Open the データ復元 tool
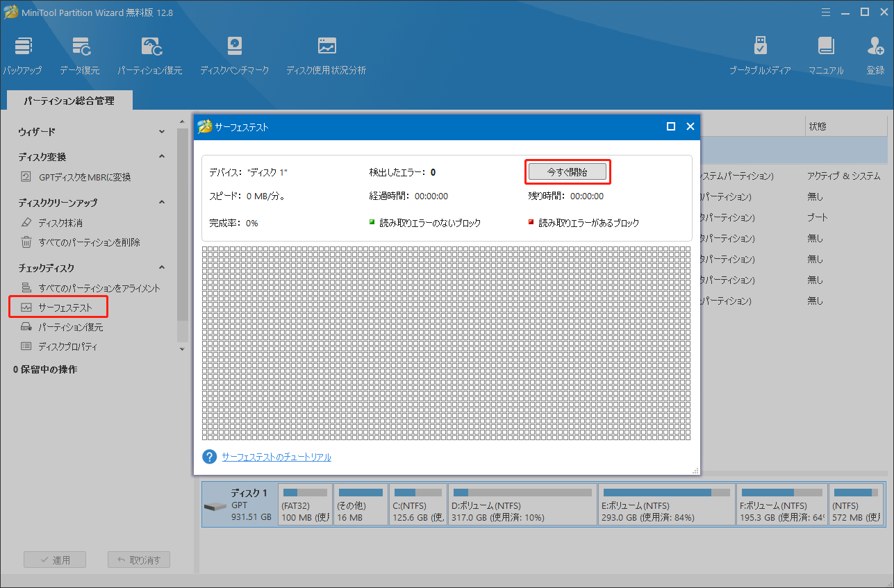 (79, 56)
